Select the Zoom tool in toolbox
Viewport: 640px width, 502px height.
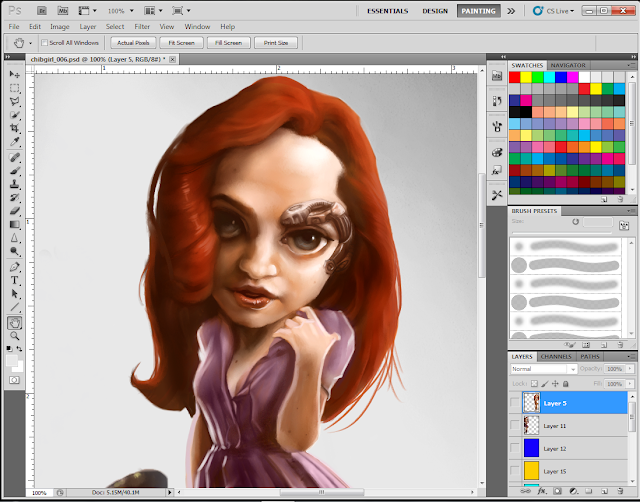tap(15, 337)
